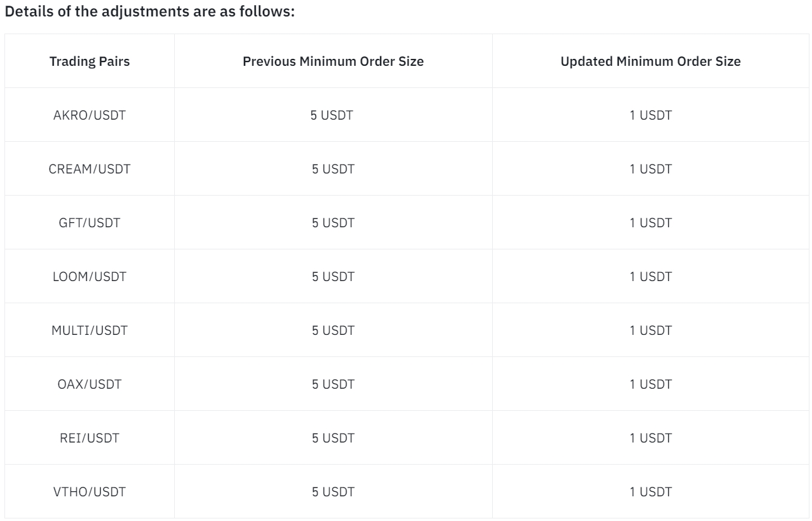Click the 5 USDT value for AKRO/USDT
This screenshot has width=812, height=521.
pyautogui.click(x=333, y=115)
